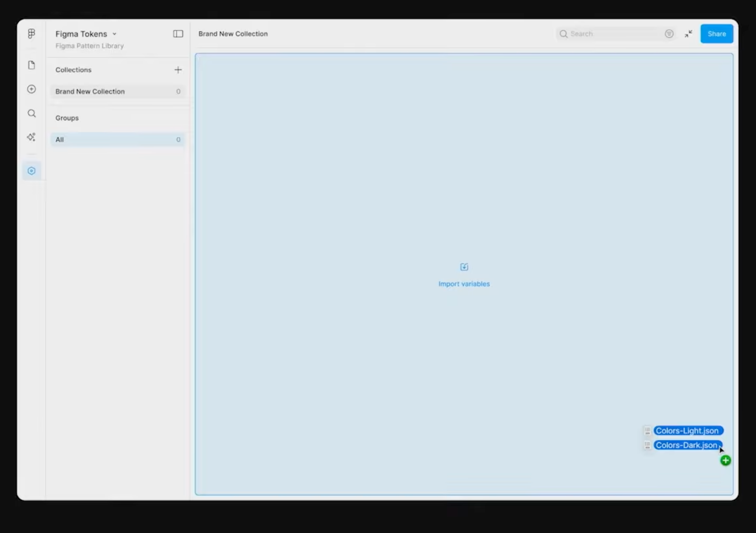Open the AI sparkle tool icon
756x533 pixels.
click(x=31, y=137)
